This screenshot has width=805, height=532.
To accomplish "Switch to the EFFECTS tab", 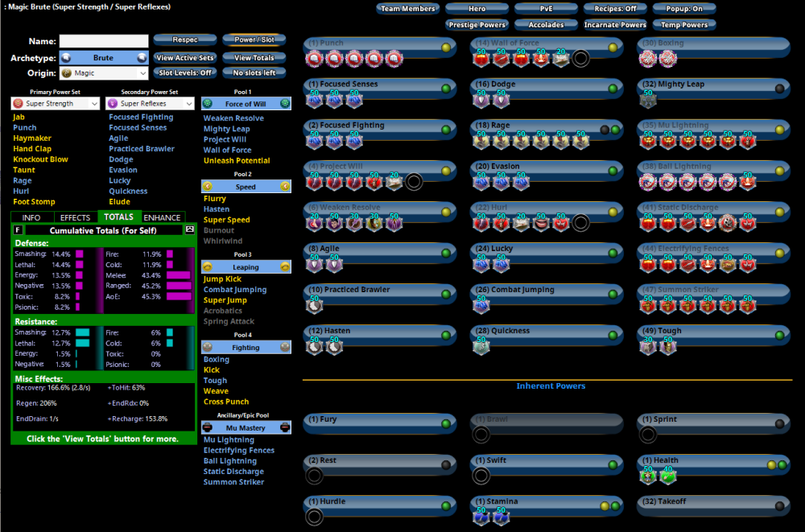I will [75, 217].
